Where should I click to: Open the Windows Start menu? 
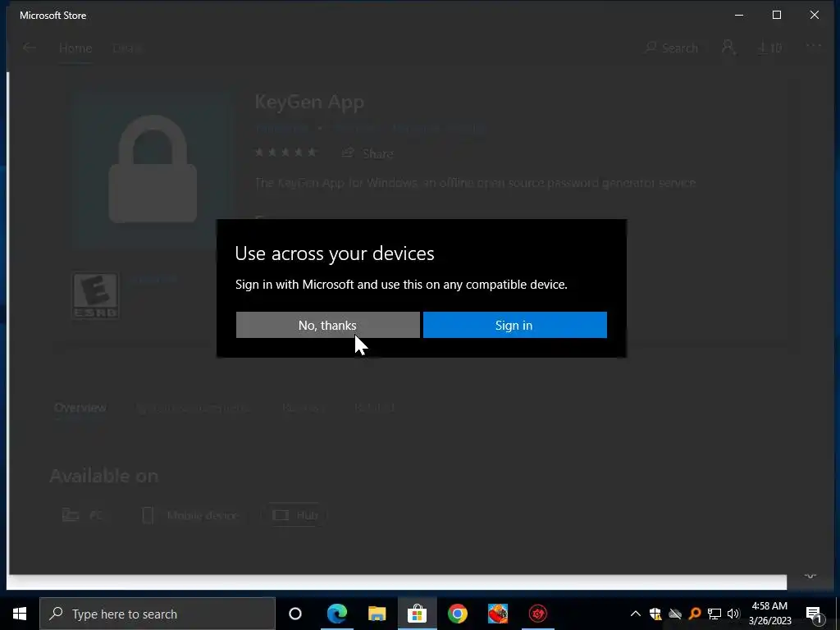point(20,614)
